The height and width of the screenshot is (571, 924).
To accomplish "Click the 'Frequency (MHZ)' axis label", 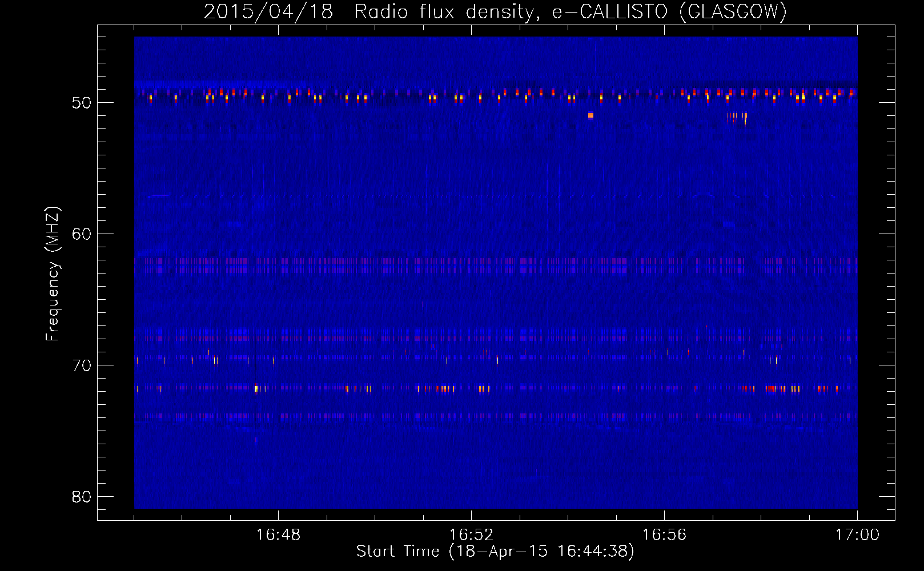I will pyautogui.click(x=53, y=274).
